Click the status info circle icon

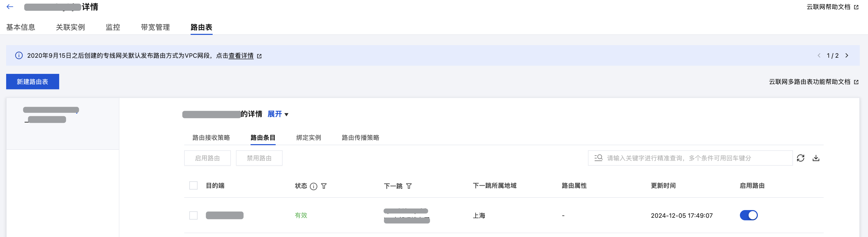coord(313,186)
